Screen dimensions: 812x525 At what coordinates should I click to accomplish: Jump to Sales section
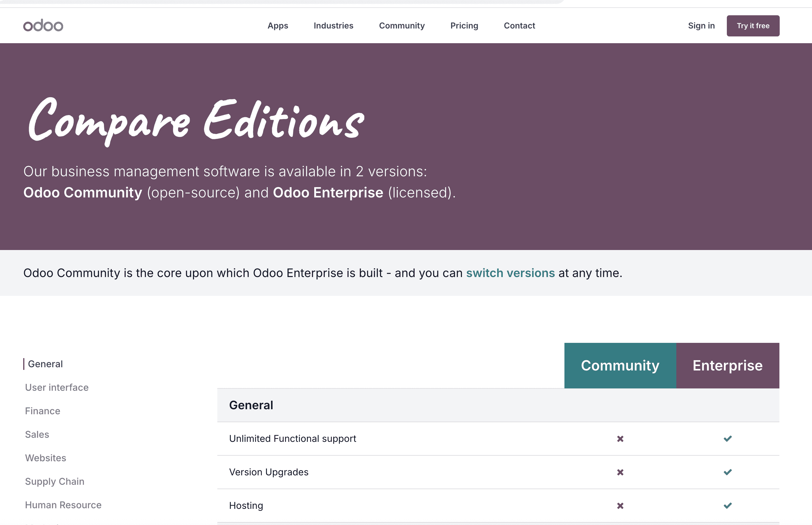[37, 435]
